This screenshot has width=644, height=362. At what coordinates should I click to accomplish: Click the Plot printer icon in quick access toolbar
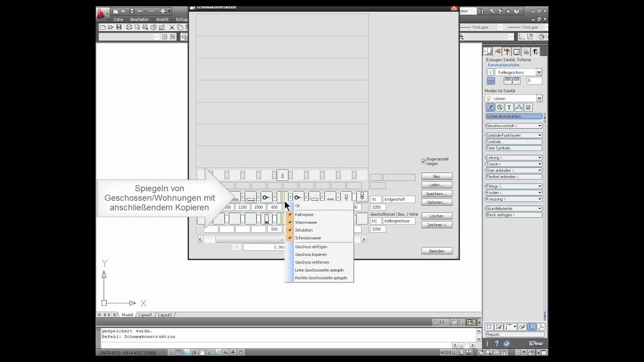[x=163, y=11]
